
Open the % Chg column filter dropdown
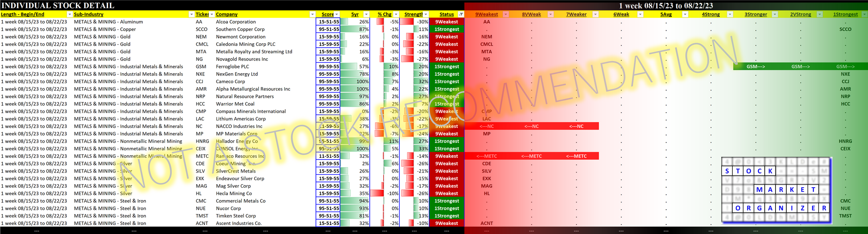point(396,14)
